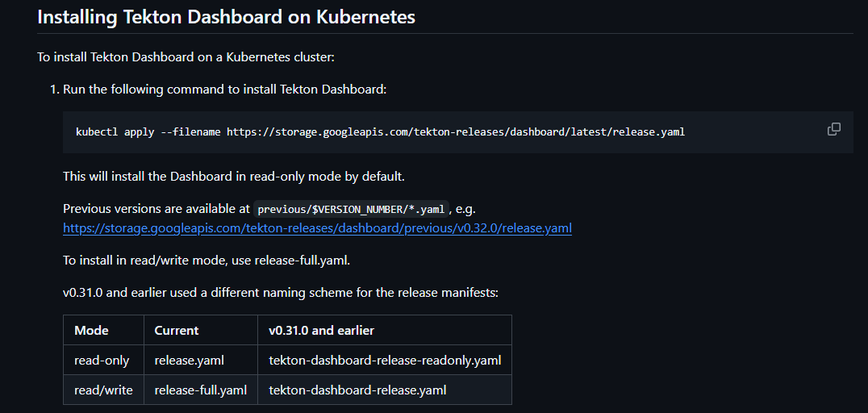Select the inline code previous/$VERSION_NUMBER/*.yaml
Image resolution: width=868 pixels, height=413 pixels.
coord(351,209)
